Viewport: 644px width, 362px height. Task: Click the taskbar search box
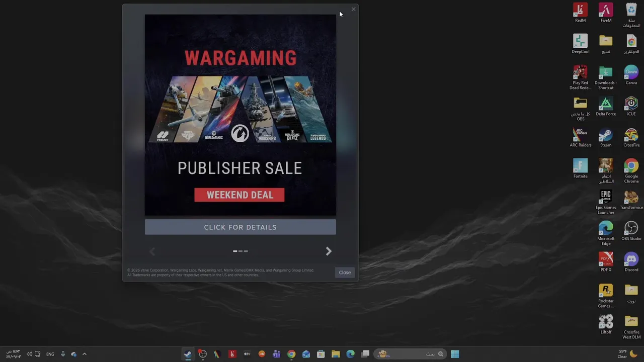tap(410, 354)
